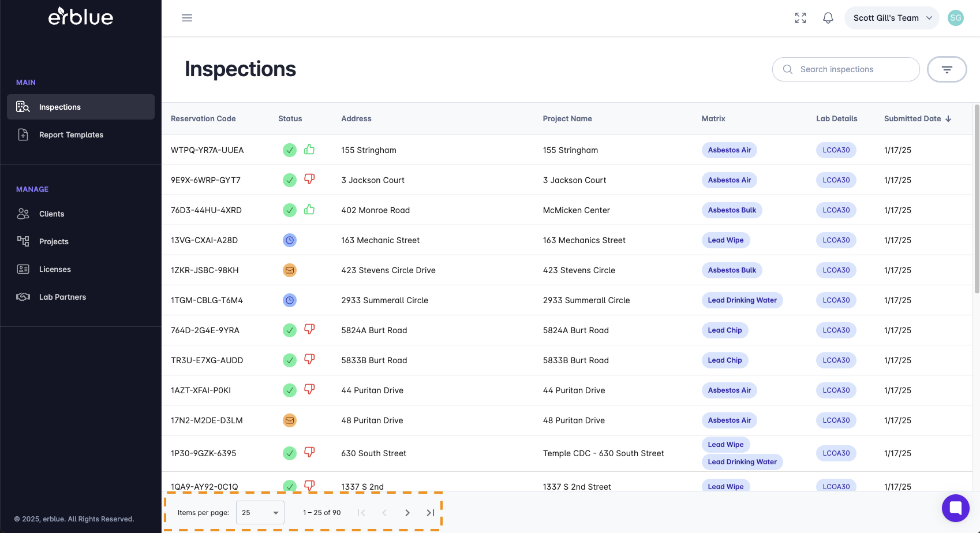Click the Address column header

pyautogui.click(x=356, y=119)
